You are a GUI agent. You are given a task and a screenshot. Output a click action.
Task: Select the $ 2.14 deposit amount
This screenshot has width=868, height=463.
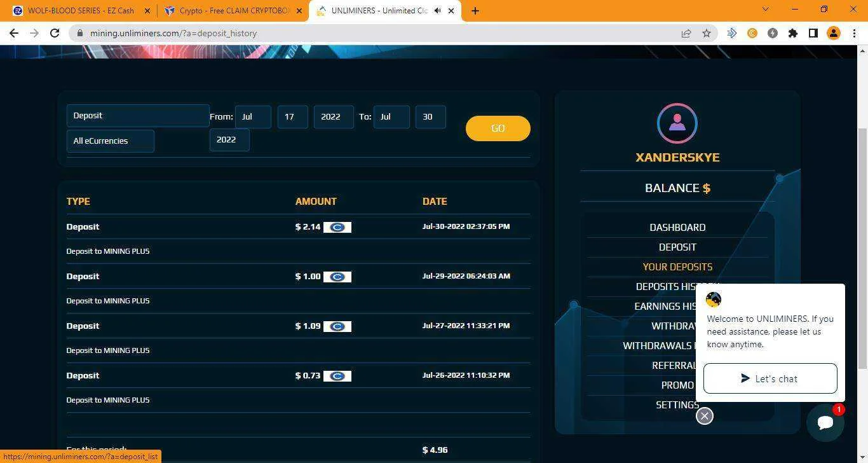tap(308, 227)
